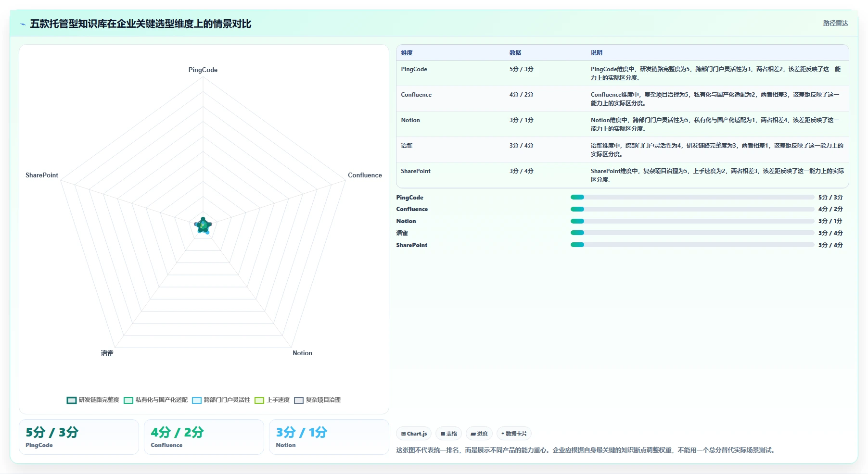Click the Chart.js tag

414,434
